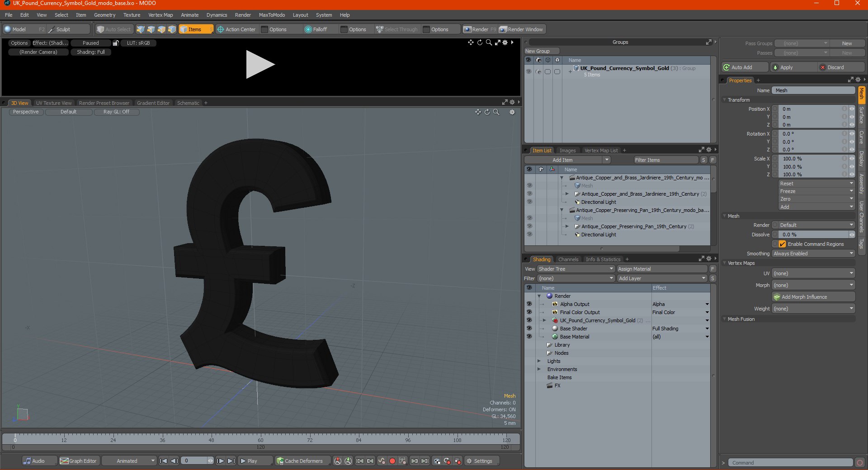
Task: Collapse the Render shader tree node
Action: click(x=539, y=296)
